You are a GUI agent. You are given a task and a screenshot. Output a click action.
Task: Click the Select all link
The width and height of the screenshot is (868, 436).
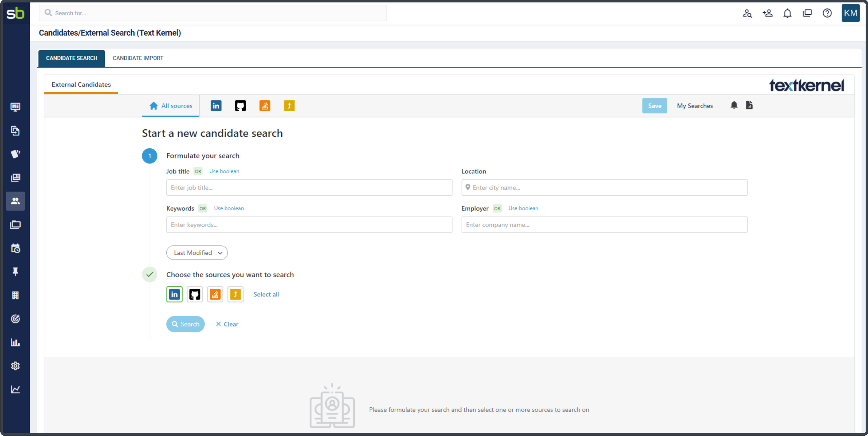tap(266, 295)
